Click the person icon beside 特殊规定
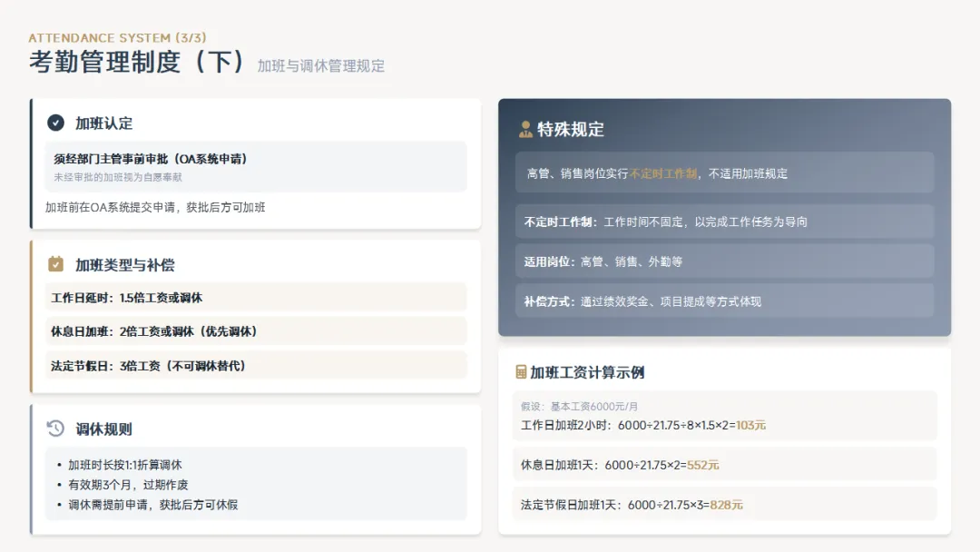 [x=525, y=130]
